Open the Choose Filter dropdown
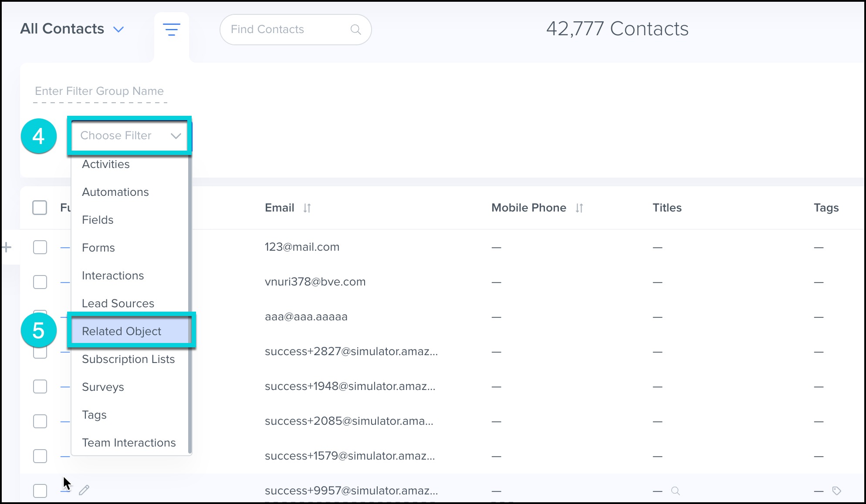The image size is (866, 504). pyautogui.click(x=130, y=136)
